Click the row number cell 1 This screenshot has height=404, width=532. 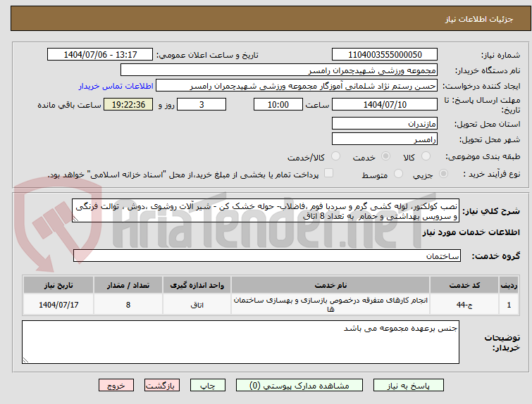click(509, 305)
